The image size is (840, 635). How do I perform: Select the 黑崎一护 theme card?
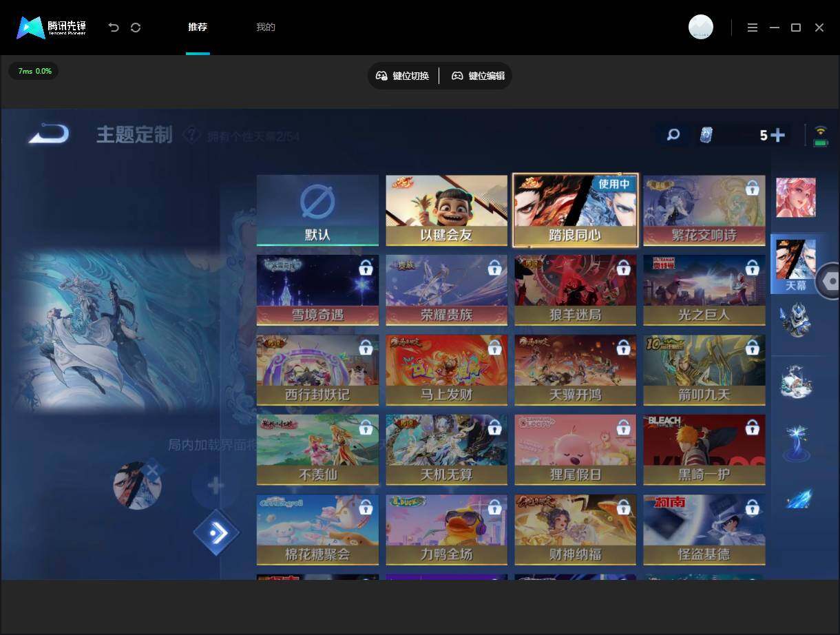[x=704, y=450]
